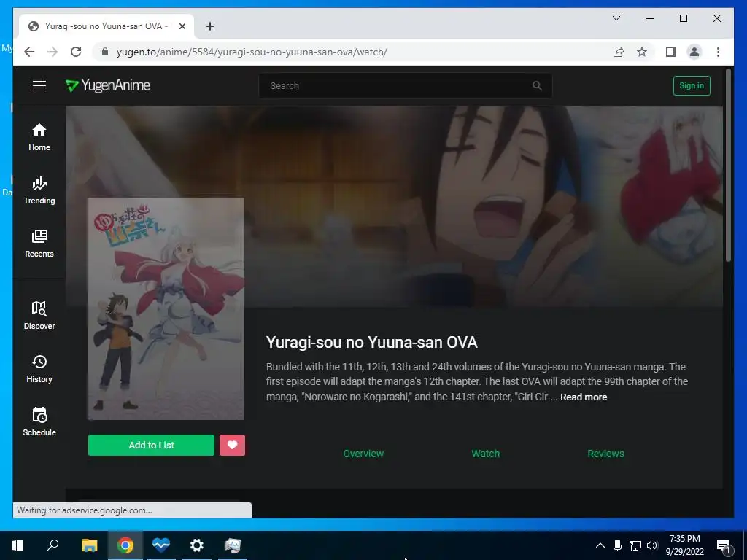Screen dimensions: 747x560
Task: Expand tab search chevron
Action: point(616,18)
